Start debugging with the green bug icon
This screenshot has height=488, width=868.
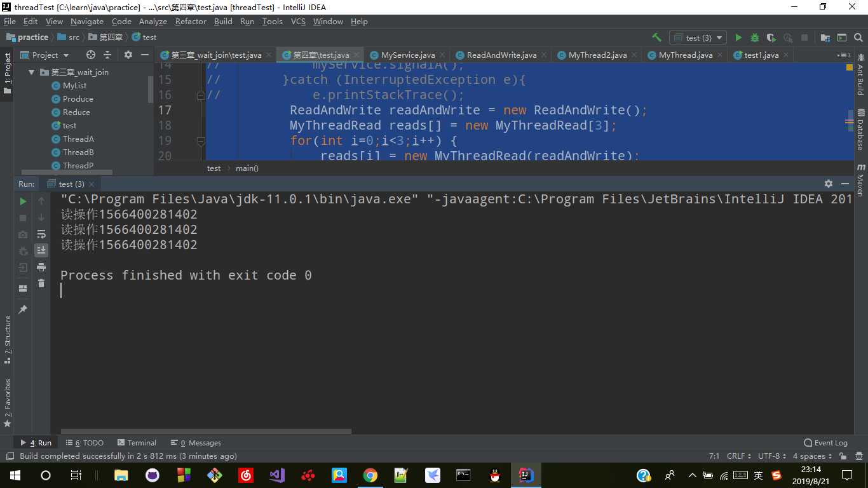(755, 37)
